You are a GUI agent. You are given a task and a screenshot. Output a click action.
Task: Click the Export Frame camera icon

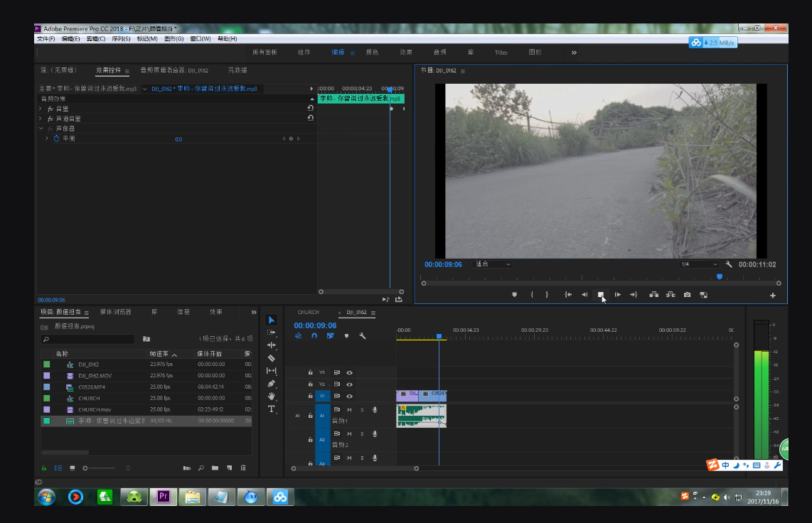pyautogui.click(x=687, y=295)
